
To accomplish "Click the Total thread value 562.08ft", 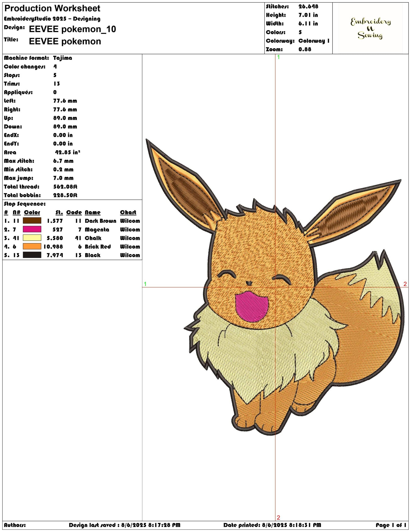I will pos(65,187).
